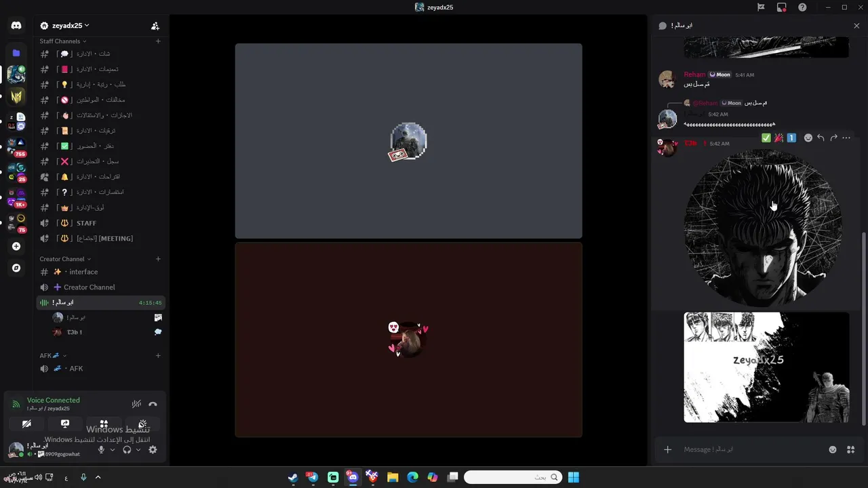The image size is (868, 488).
Task: Forward the hovered message
Action: click(x=833, y=138)
